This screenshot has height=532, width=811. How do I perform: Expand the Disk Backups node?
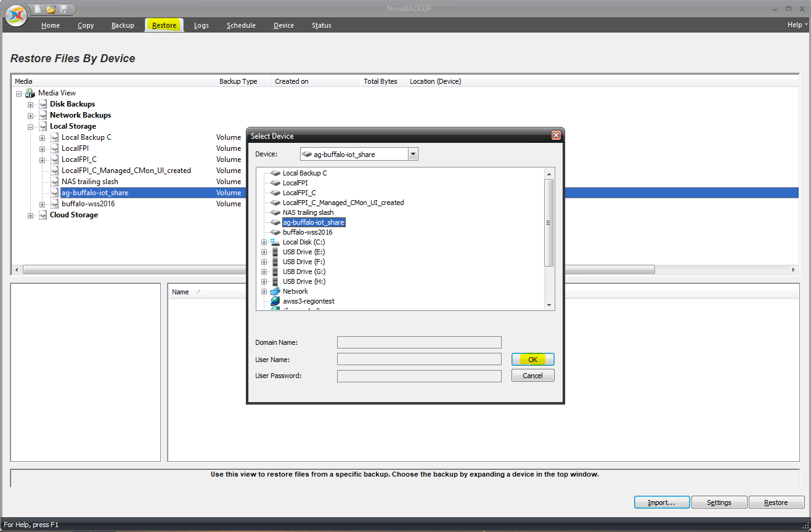[31, 105]
